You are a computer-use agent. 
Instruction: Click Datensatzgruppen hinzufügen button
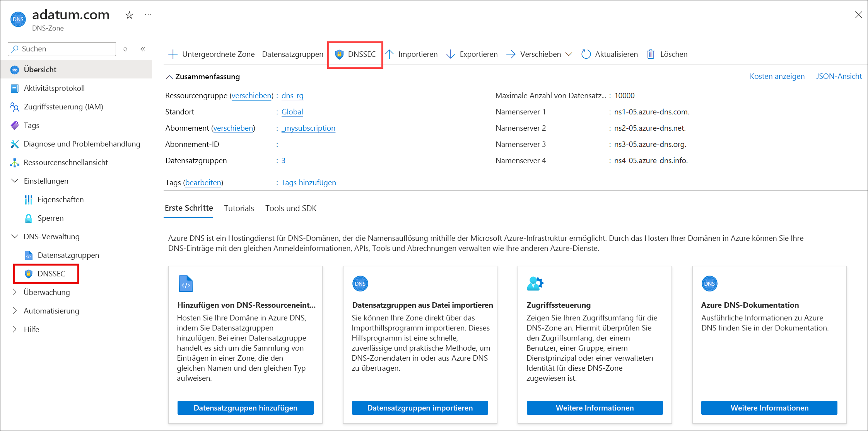pyautogui.click(x=245, y=408)
